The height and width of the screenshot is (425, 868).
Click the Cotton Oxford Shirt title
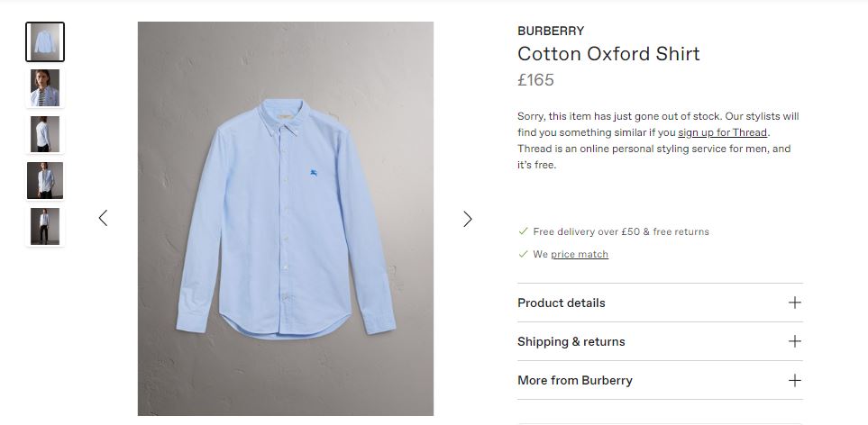coord(608,54)
